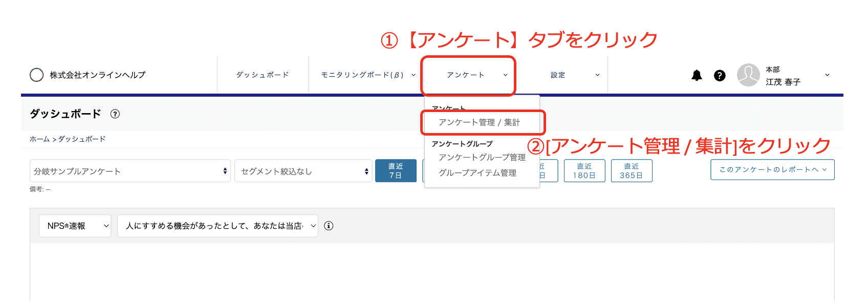The height and width of the screenshot is (308, 868).
Task: Select アンケート管理 / 集計 menu item
Action: (x=479, y=122)
